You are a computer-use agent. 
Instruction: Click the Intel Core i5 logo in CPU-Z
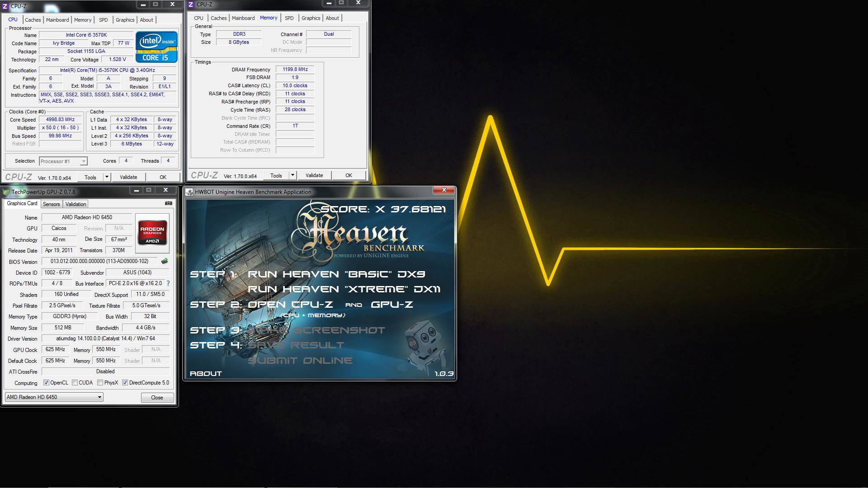(157, 47)
